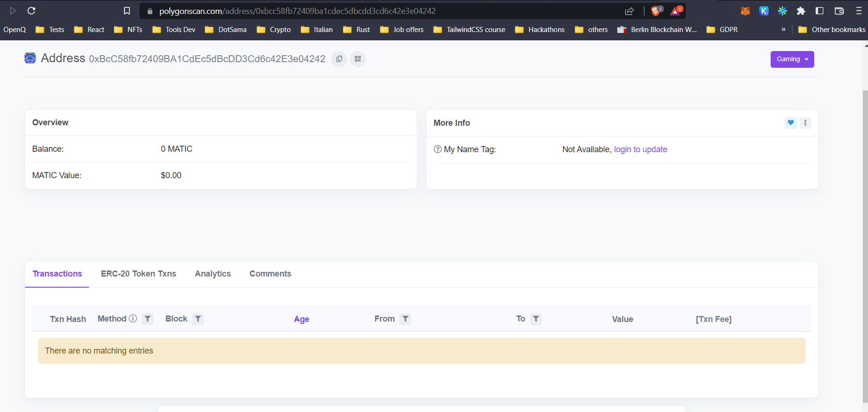The height and width of the screenshot is (412, 868).
Task: Open Brave Rewards triangle icon
Action: pos(676,11)
